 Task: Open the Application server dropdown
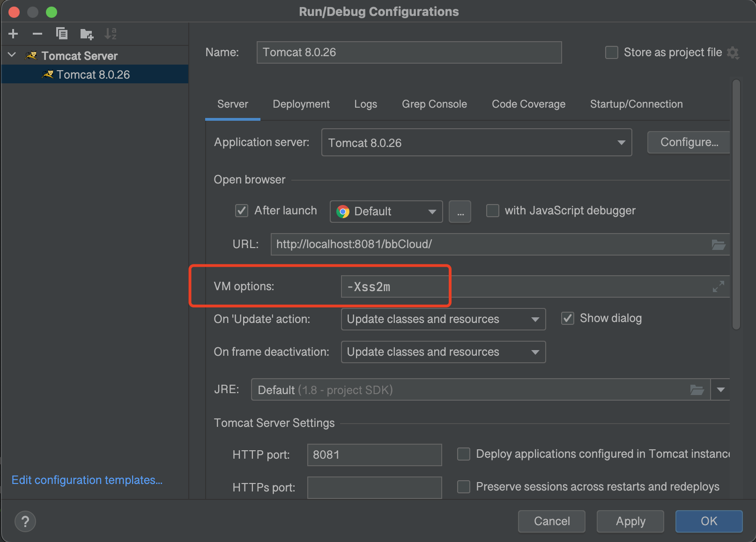pyautogui.click(x=621, y=142)
